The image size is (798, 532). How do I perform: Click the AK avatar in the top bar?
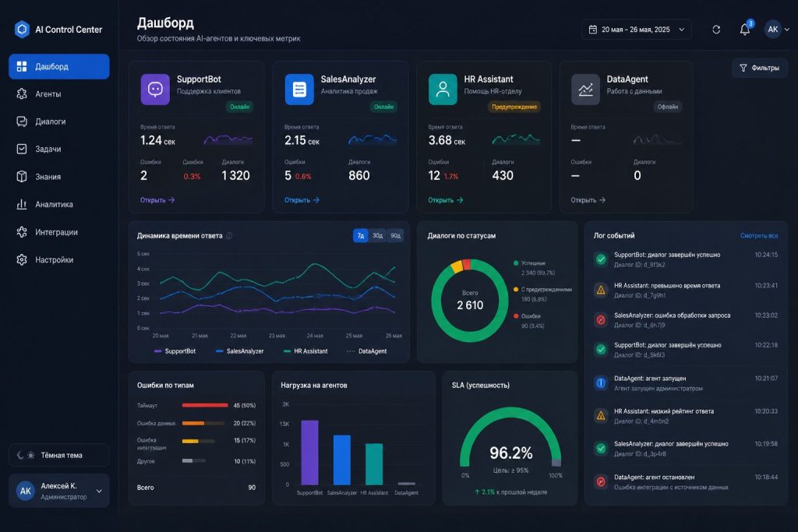[x=772, y=30]
